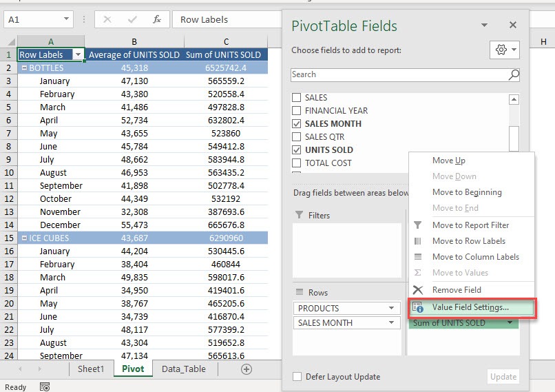Screen dimensions: 555x392
Task: Check the SALES QTR field checkbox
Action: [x=296, y=136]
